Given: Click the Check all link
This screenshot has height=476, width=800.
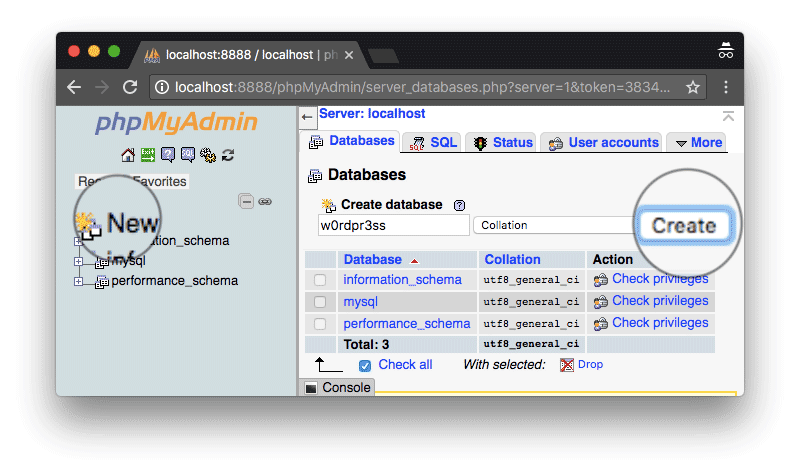Looking at the screenshot, I should pyautogui.click(x=405, y=365).
